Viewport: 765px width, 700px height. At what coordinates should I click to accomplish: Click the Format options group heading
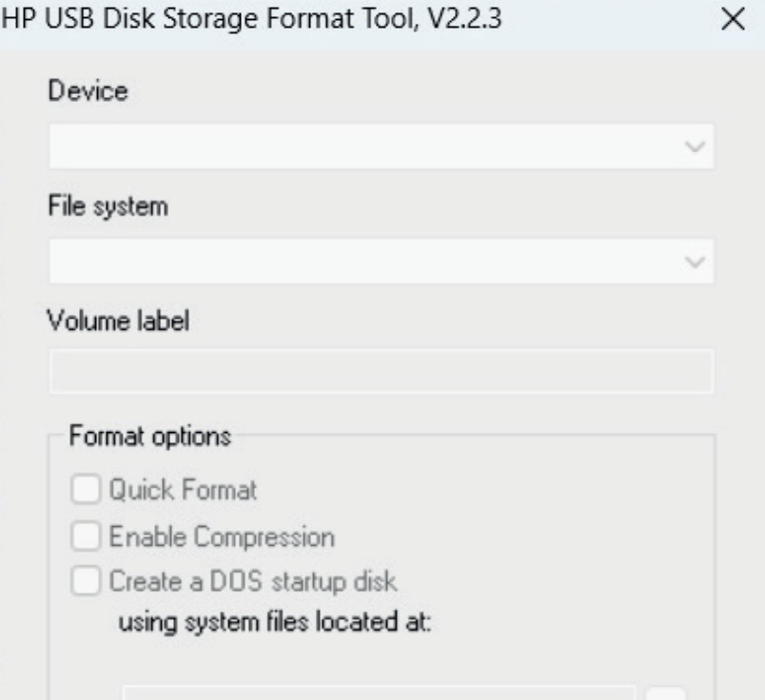point(149,437)
